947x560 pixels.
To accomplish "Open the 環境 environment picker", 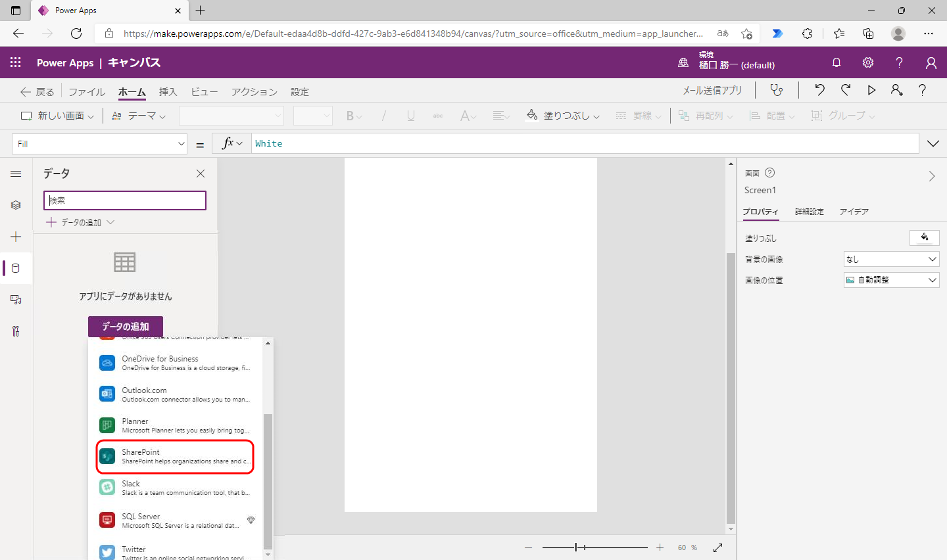I will [727, 60].
